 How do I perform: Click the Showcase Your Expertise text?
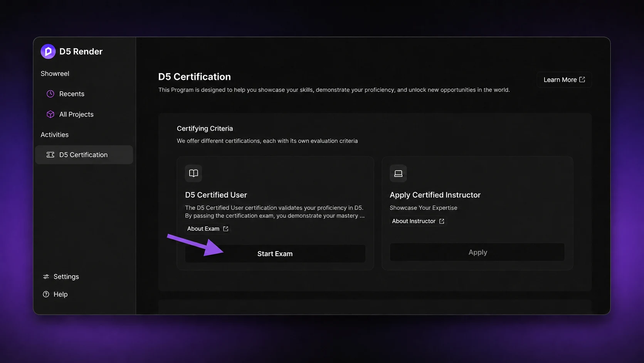coord(424,208)
